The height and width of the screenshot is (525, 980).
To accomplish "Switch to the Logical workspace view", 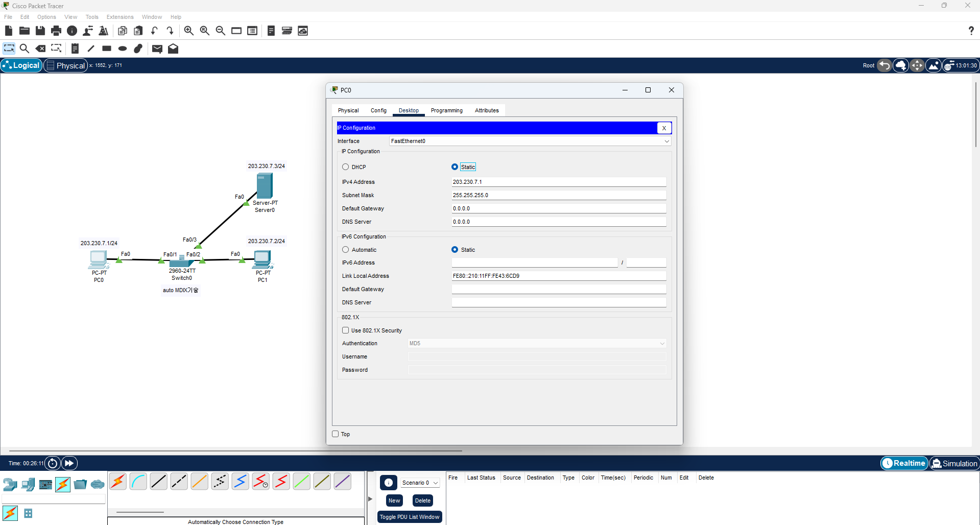I will point(21,65).
